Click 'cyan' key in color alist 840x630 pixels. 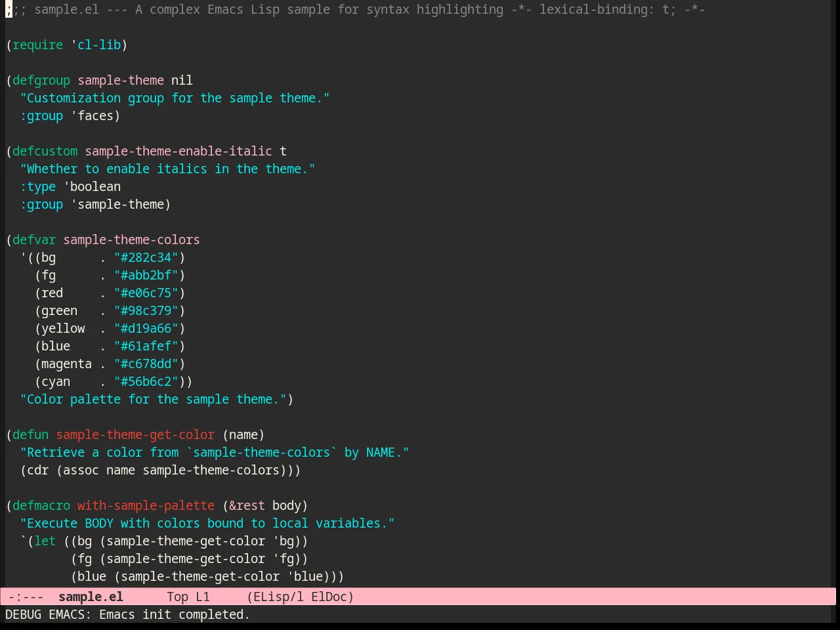(56, 381)
